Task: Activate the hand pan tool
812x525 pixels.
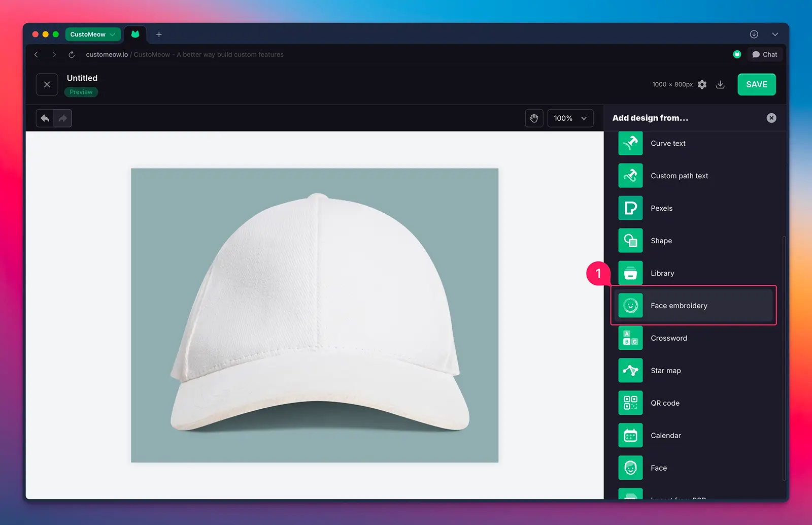Action: tap(534, 118)
